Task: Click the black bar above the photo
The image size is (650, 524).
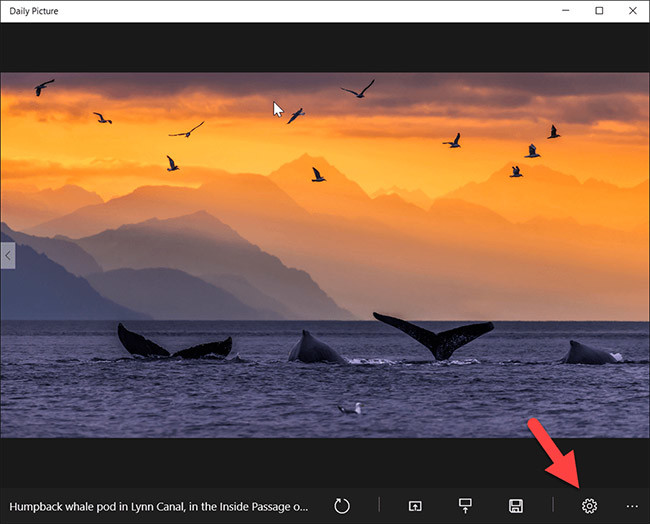Action: (325, 47)
